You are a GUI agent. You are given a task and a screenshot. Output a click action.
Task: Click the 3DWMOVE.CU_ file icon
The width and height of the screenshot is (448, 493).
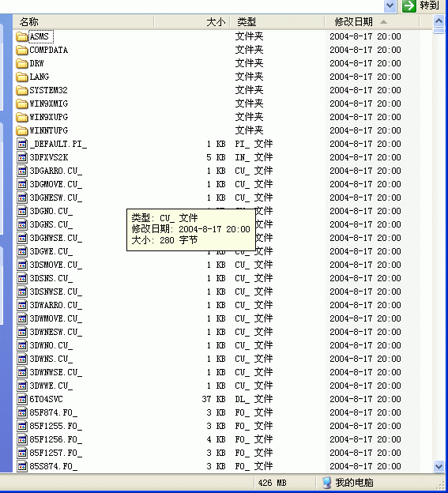(x=21, y=319)
